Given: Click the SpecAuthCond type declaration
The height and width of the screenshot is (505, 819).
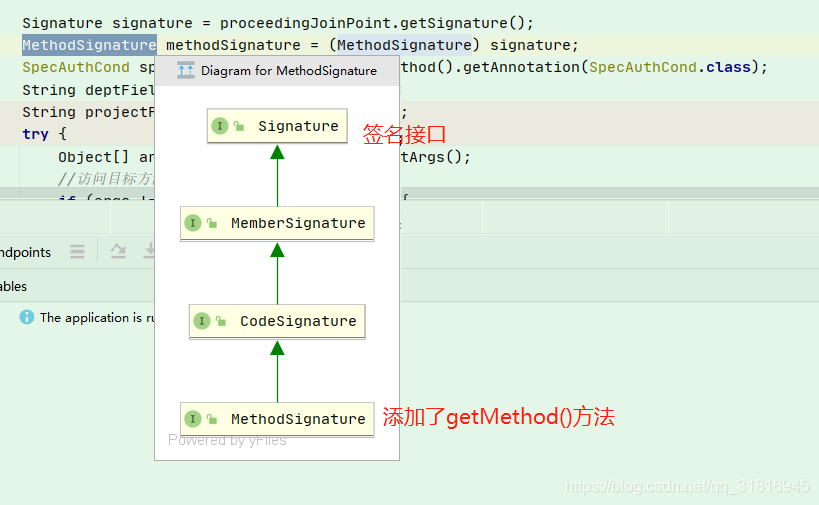Looking at the screenshot, I should click(x=76, y=67).
